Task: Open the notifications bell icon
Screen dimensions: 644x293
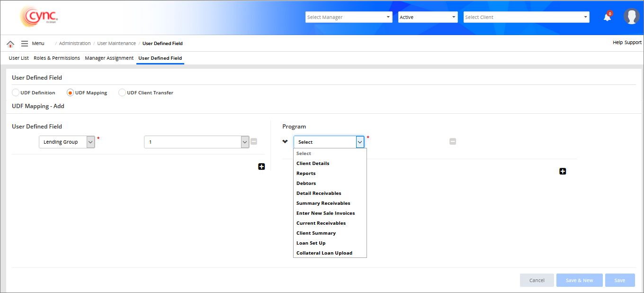Action: 607,17
